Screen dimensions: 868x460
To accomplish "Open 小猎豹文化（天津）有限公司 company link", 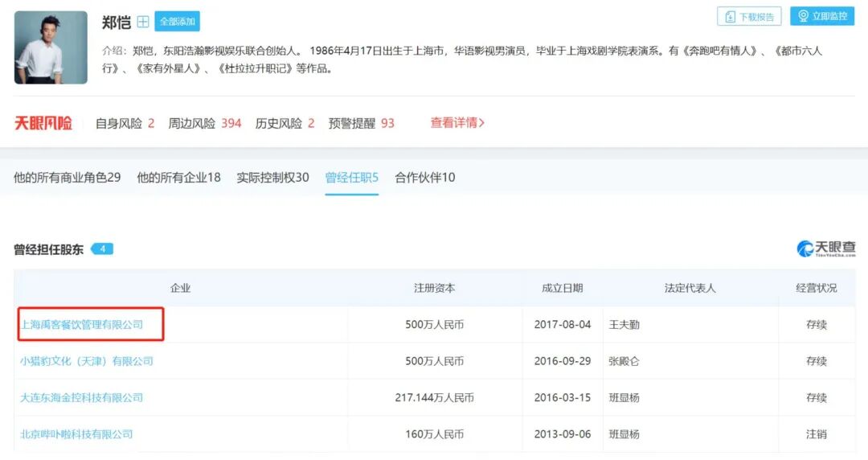I will [x=86, y=361].
